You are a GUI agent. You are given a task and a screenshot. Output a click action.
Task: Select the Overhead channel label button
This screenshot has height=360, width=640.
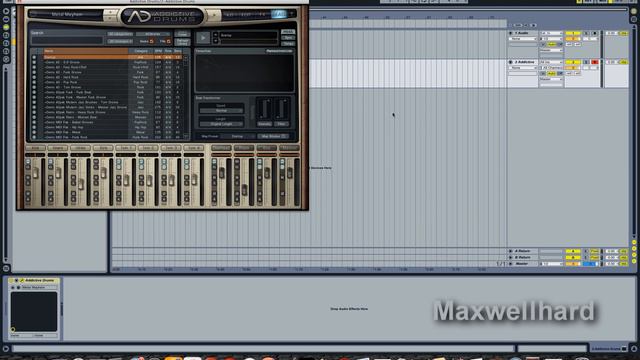[221, 148]
